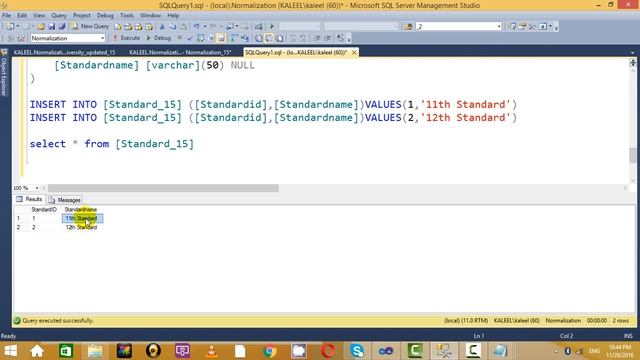Screen dimensions: 640x360
Task: Open the New Project icon dropdown
Action: [x=18, y=27]
